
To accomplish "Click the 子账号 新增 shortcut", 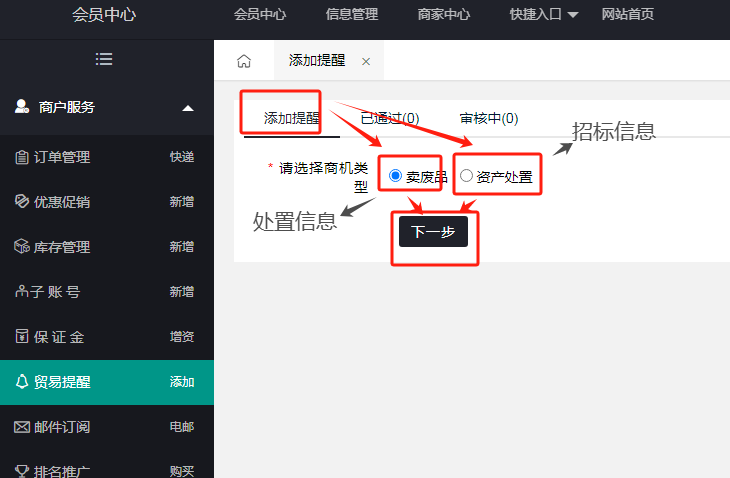I will click(x=182, y=292).
